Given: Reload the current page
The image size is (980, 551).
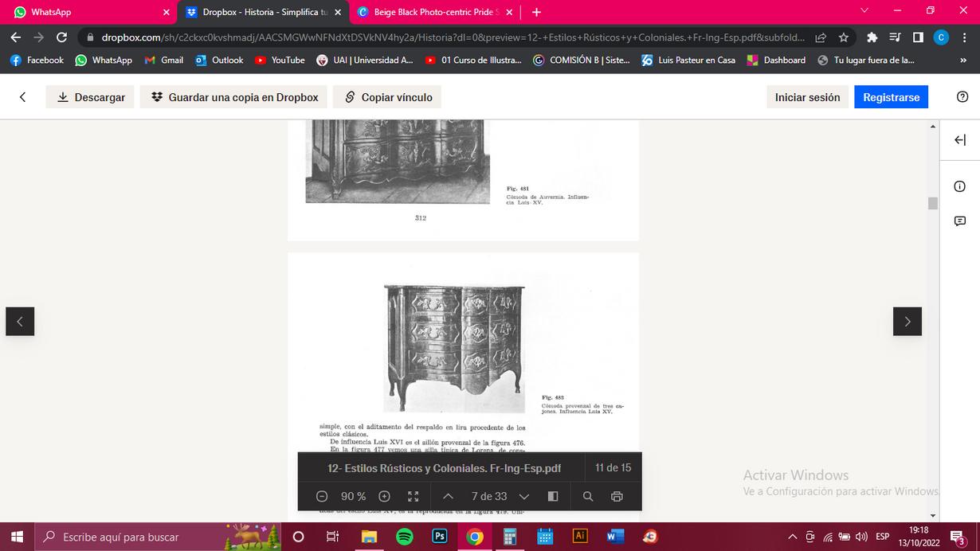Looking at the screenshot, I should pos(62,37).
